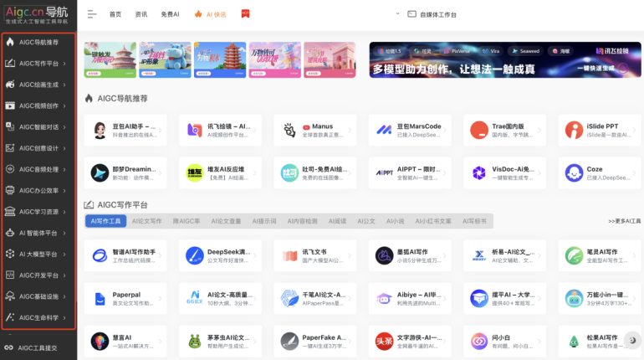Open the 首页 menu item

click(x=115, y=14)
